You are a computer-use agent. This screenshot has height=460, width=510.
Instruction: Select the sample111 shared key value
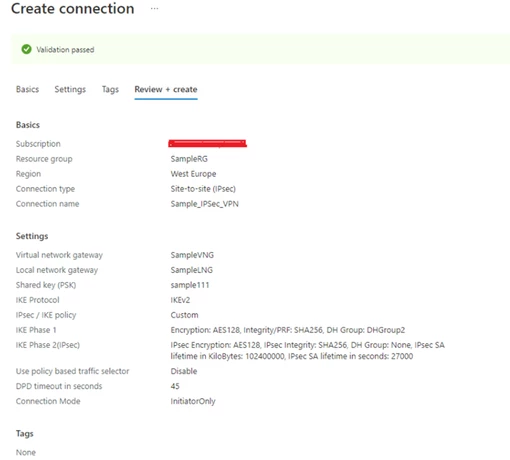point(190,285)
